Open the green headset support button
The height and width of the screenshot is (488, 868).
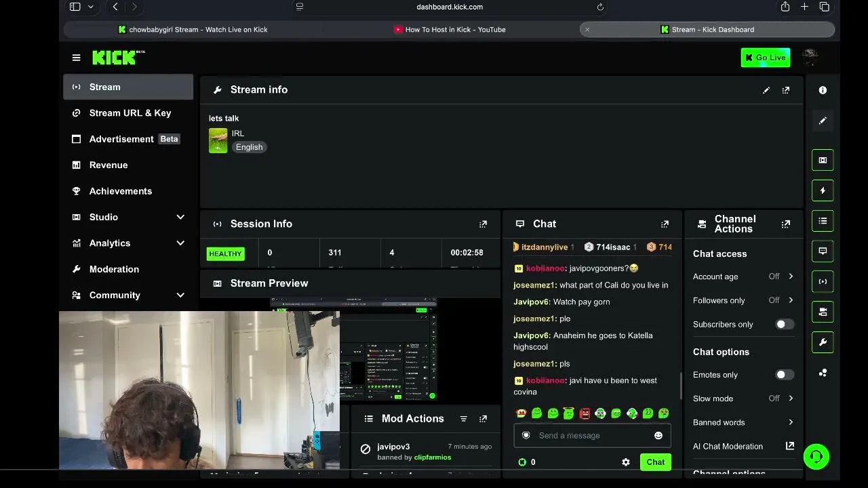click(x=816, y=456)
